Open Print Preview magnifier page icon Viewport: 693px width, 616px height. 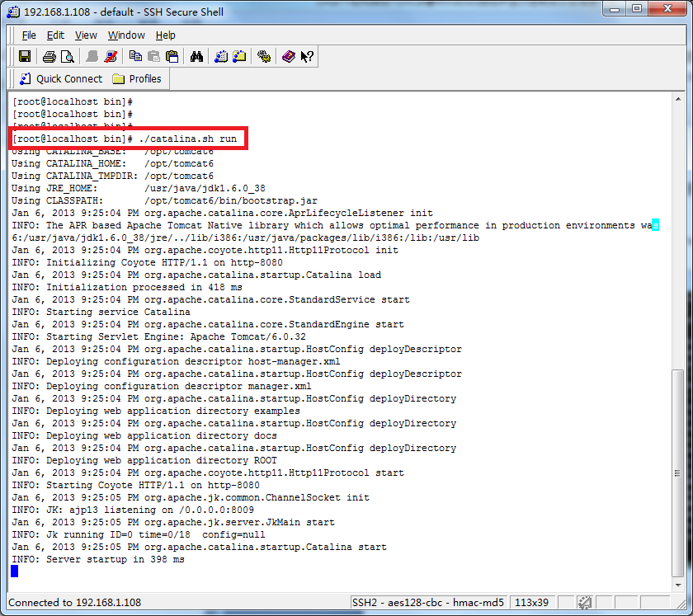click(67, 57)
